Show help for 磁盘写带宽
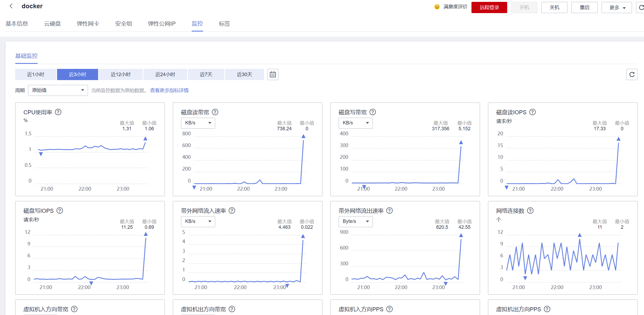Image resolution: width=644 pixels, height=315 pixels. [373, 112]
